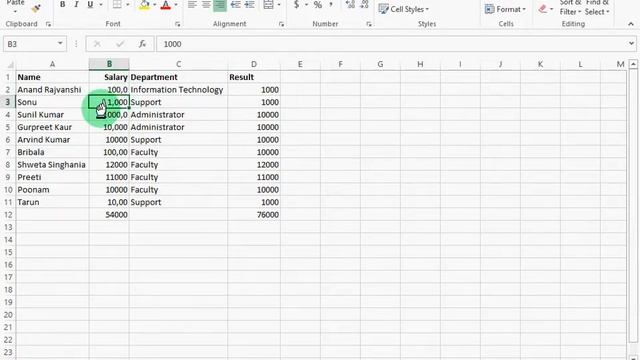Image resolution: width=640 pixels, height=360 pixels.
Task: Apply percent style
Action: pyautogui.click(x=318, y=5)
